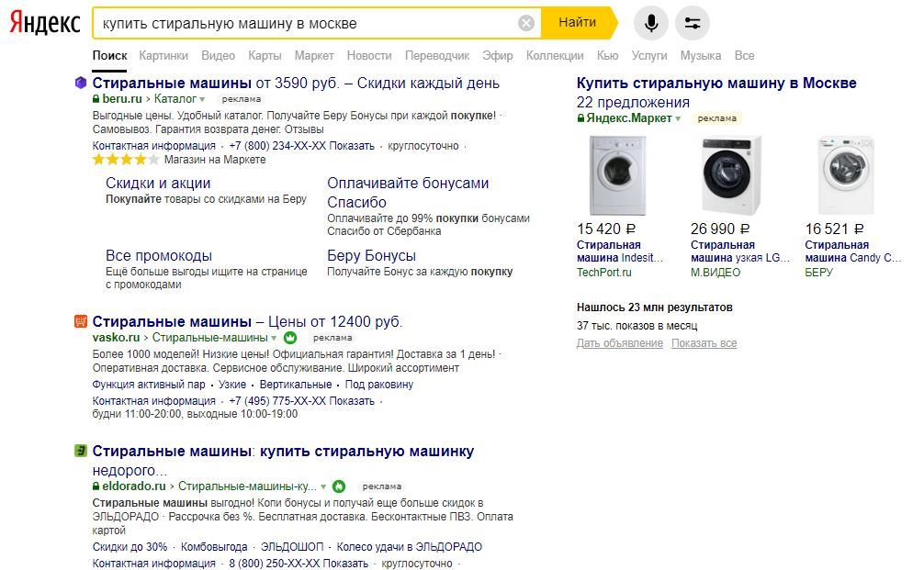Open the Функция активный пар link
This screenshot has height=570, width=924.
click(149, 385)
